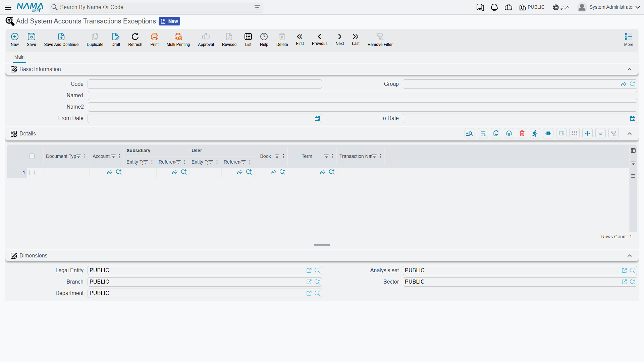Click the Details remove filter icon

coord(613,133)
